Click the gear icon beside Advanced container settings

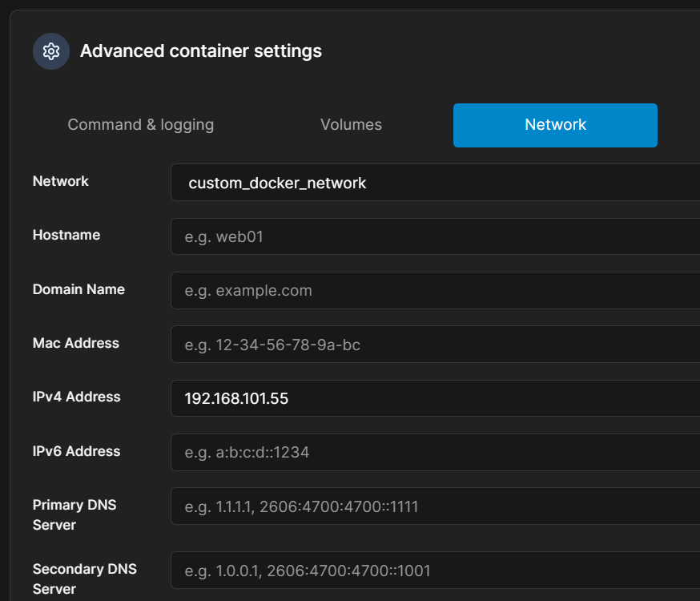tap(51, 51)
